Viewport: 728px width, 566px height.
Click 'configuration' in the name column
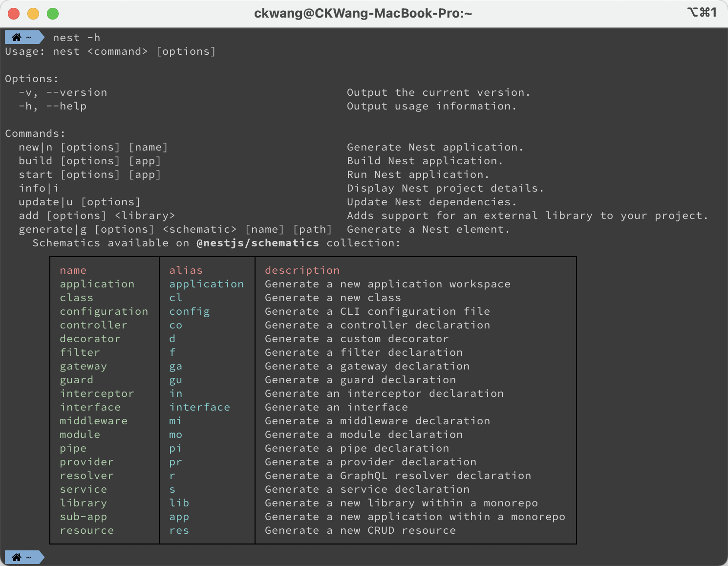[104, 311]
